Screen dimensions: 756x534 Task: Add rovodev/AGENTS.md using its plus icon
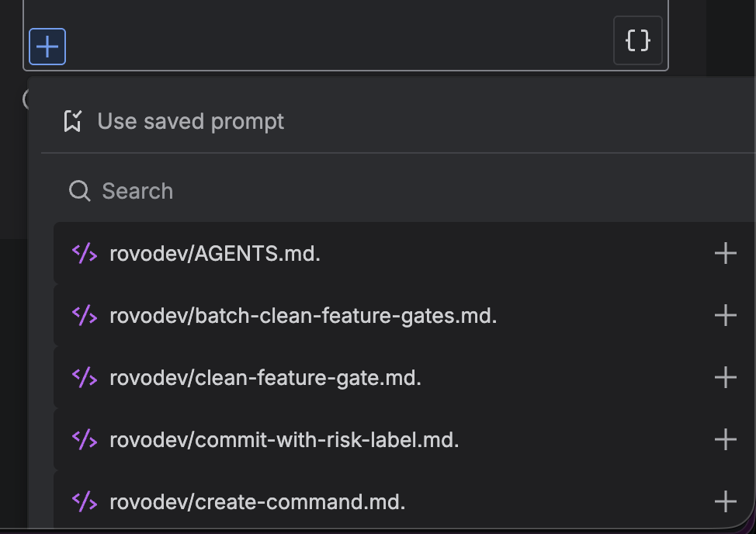(x=725, y=253)
